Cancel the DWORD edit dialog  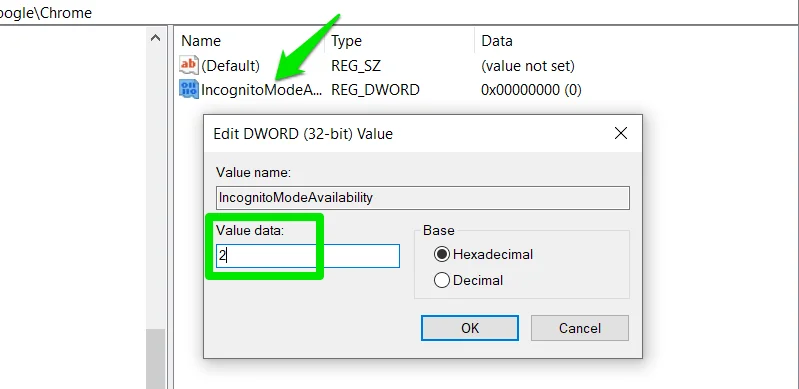click(x=579, y=328)
